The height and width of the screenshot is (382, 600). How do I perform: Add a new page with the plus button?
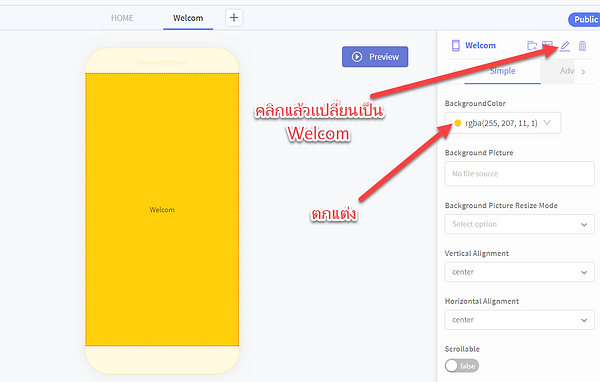point(234,18)
